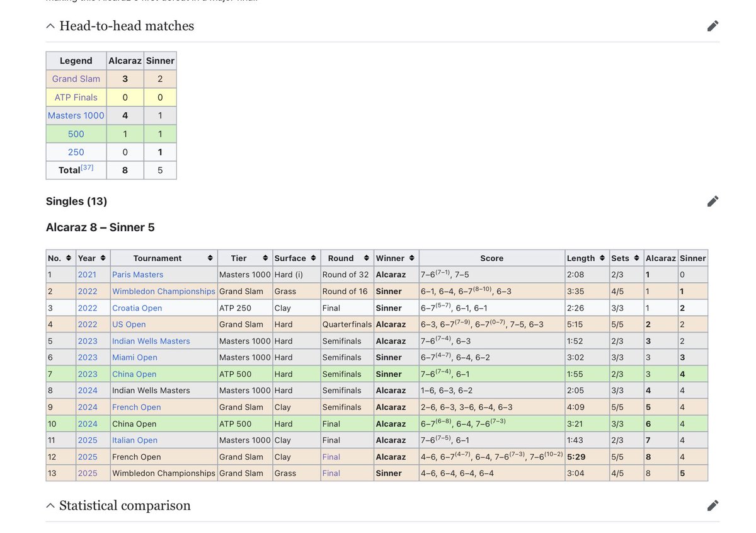Open the 2023 Indian Wells Masters link

(151, 341)
